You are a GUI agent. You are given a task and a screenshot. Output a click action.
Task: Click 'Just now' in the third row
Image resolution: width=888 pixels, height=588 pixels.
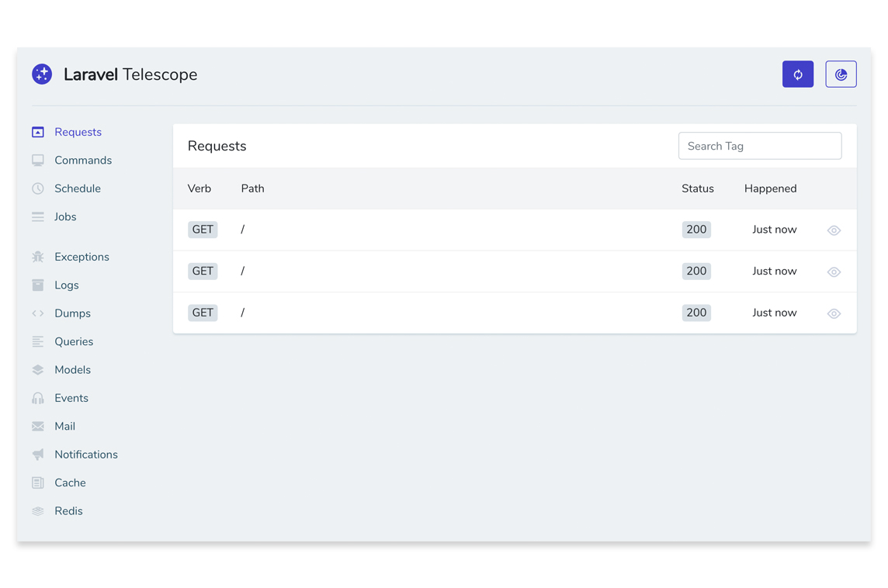click(x=774, y=313)
